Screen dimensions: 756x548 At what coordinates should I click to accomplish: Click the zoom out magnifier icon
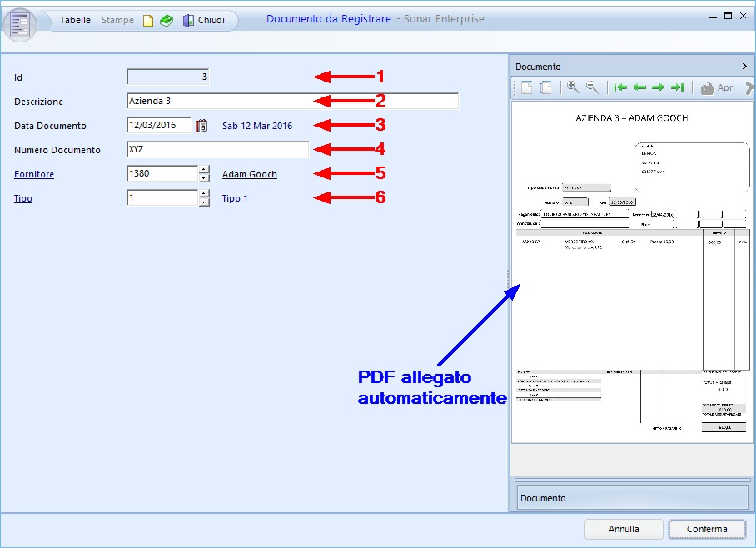click(x=592, y=87)
